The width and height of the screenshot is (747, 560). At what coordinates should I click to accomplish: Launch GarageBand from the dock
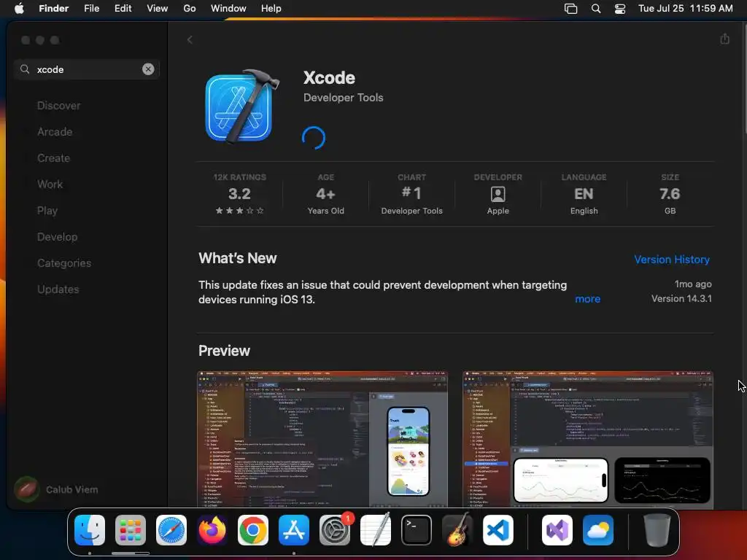(x=457, y=530)
